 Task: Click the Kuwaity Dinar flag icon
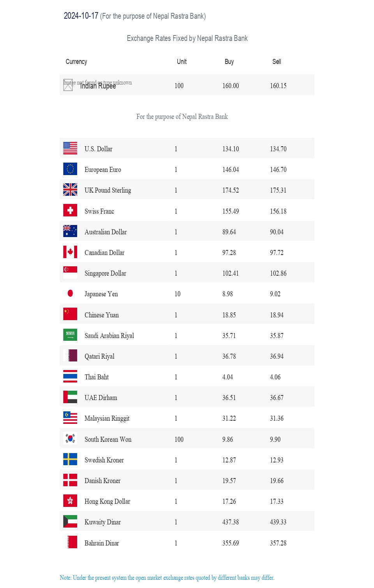(x=70, y=521)
